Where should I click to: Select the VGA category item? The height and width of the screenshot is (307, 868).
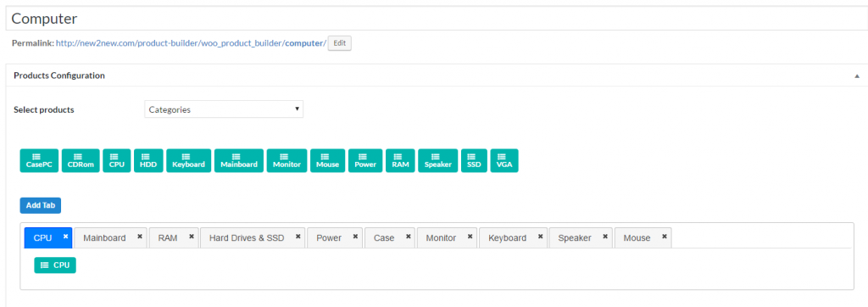click(504, 160)
